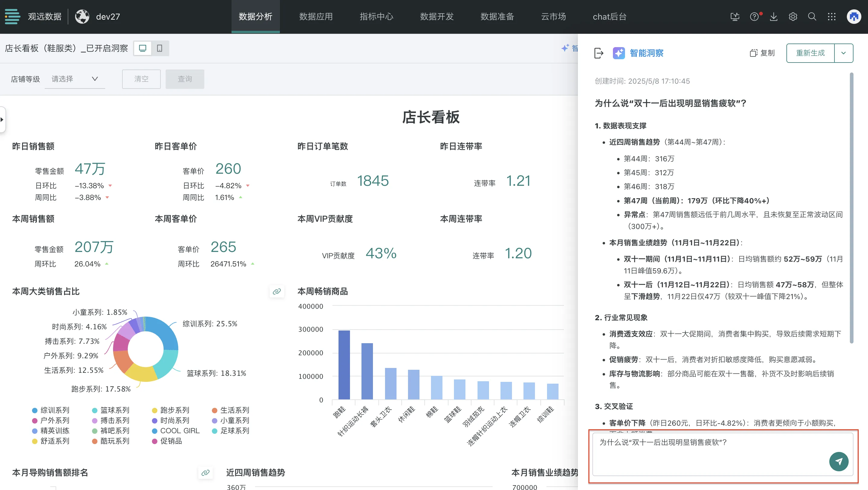The height and width of the screenshot is (490, 868).
Task: Switch to desktop view layout toggle
Action: tap(143, 48)
